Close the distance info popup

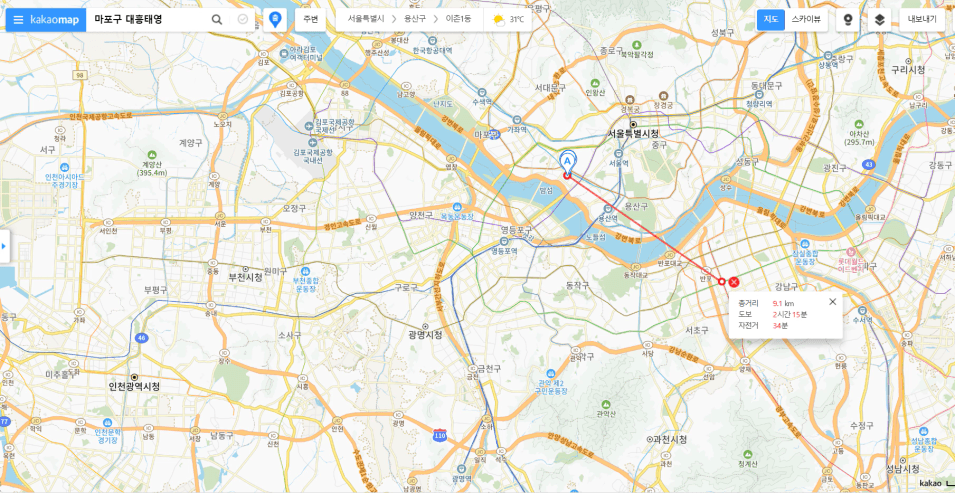pyautogui.click(x=833, y=302)
